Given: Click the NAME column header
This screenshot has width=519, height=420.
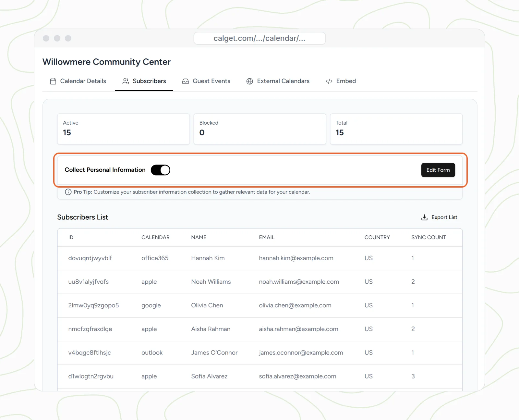Looking at the screenshot, I should [199, 238].
